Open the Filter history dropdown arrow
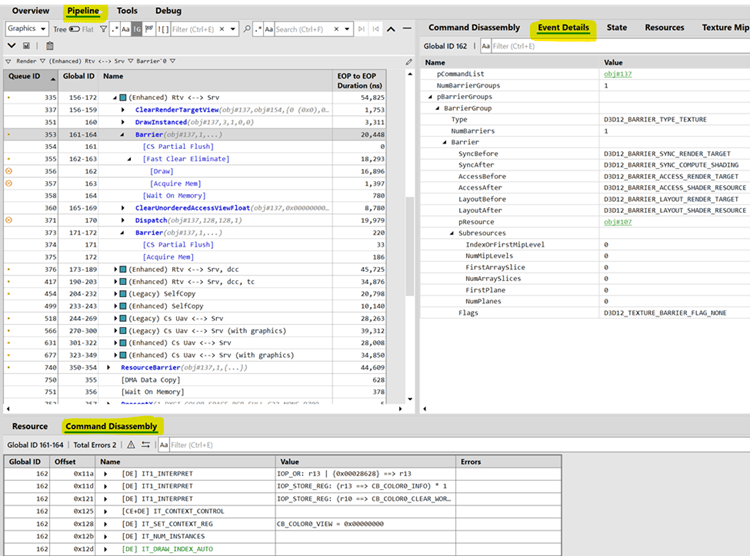Screen dimensions: 750x556 pos(232,29)
